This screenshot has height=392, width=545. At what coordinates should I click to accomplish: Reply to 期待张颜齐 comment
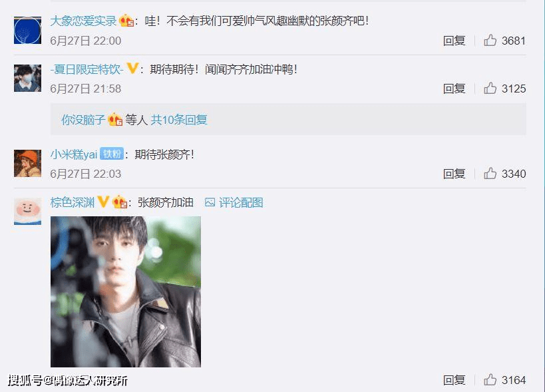click(x=454, y=174)
